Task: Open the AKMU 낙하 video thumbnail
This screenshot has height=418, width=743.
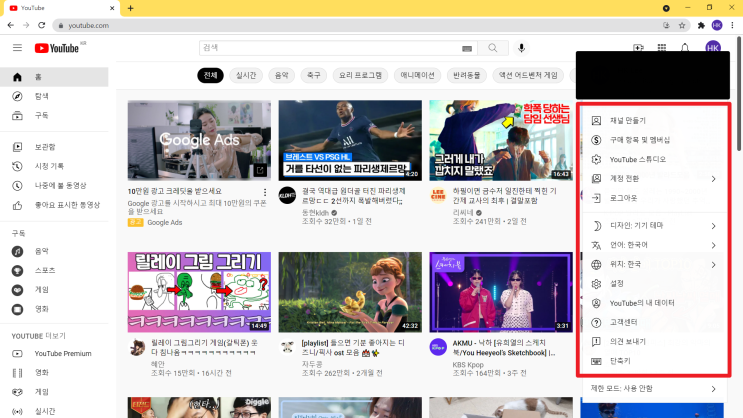Action: tap(501, 292)
